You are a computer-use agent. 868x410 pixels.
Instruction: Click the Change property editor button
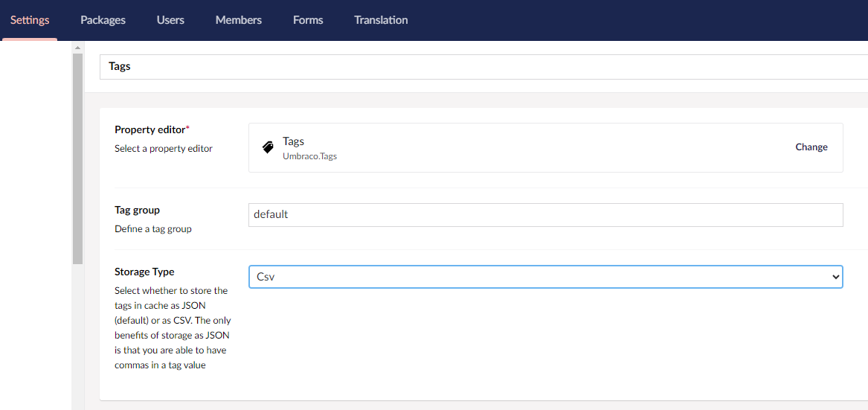(811, 147)
